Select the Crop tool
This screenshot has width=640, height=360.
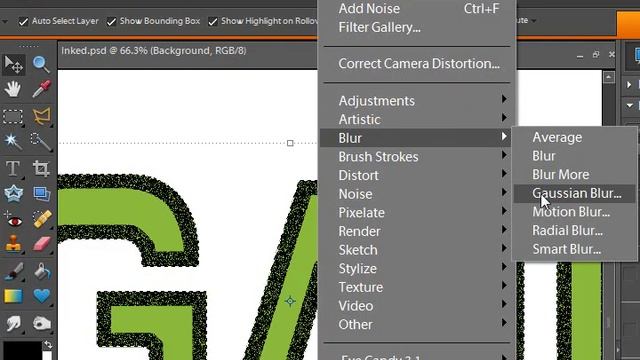click(x=41, y=169)
